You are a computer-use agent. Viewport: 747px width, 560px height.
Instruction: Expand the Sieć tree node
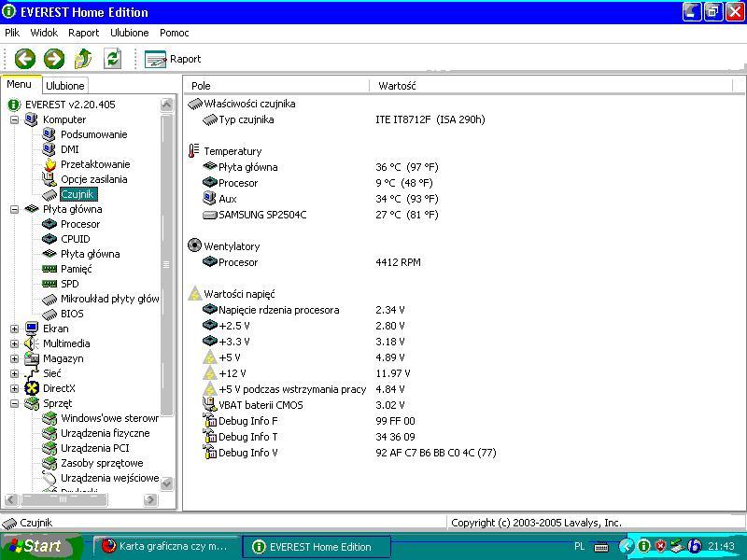[x=14, y=373]
